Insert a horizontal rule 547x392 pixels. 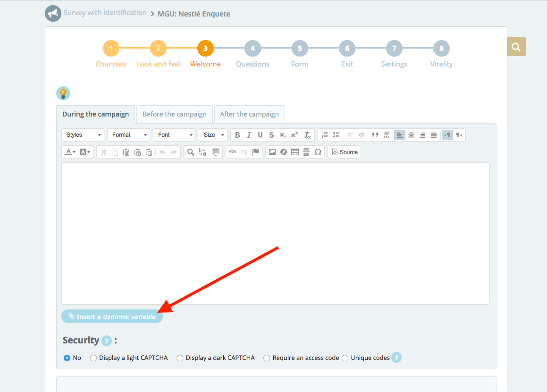coord(306,152)
